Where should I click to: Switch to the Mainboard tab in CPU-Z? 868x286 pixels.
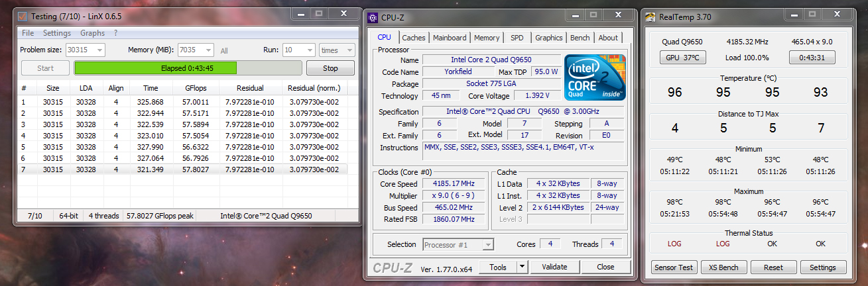coord(450,38)
